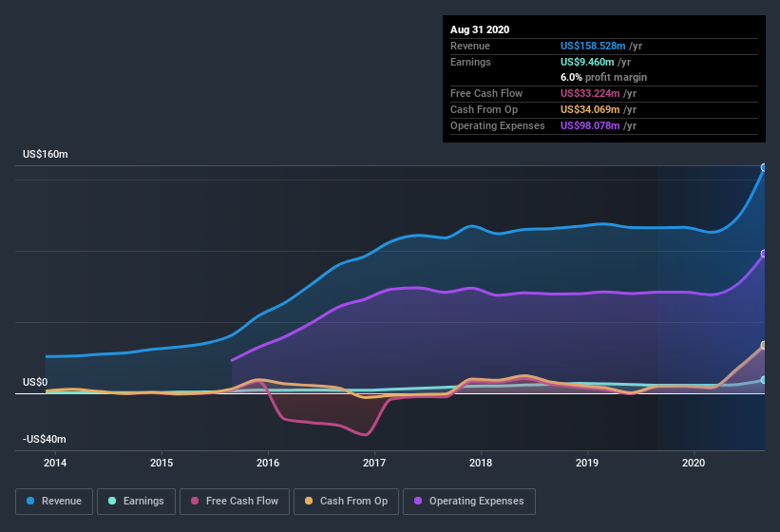The height and width of the screenshot is (532, 780).
Task: Click the pink Free Cash Flow dot
Action: click(x=196, y=501)
